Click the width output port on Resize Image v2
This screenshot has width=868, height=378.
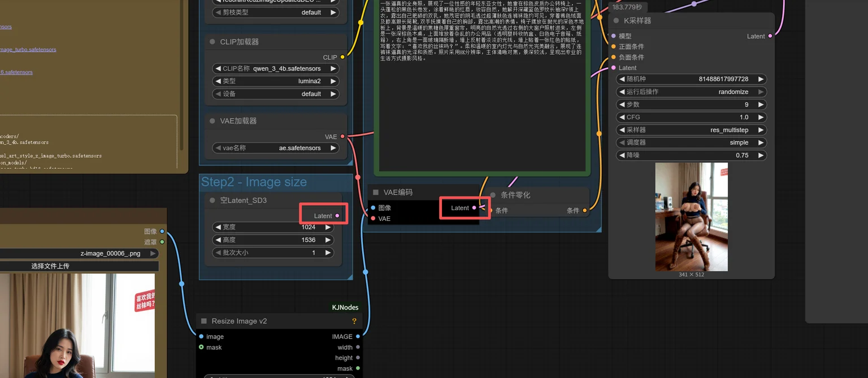click(358, 347)
